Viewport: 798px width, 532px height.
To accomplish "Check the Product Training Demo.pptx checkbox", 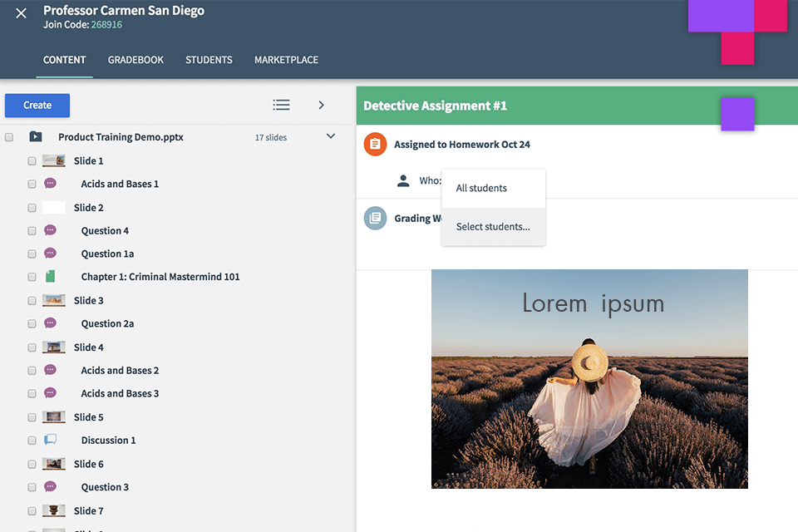I will tap(9, 137).
